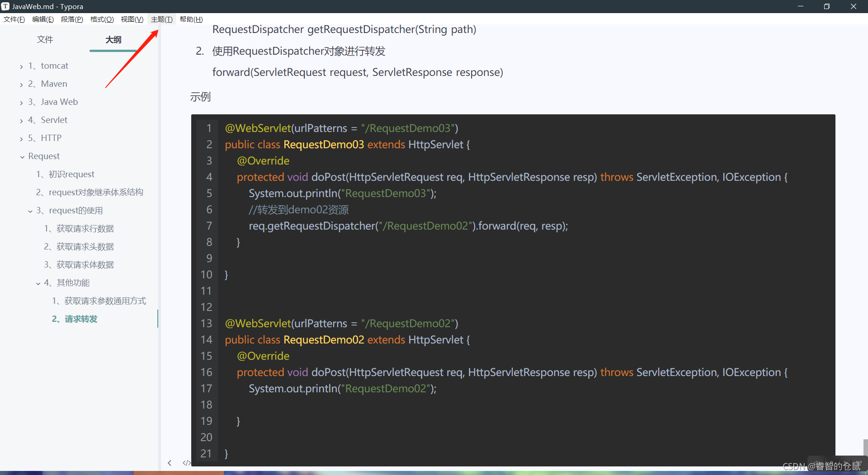This screenshot has width=868, height=475.
Task: Navigate to 2、获取请求头数据 in outline
Action: coord(79,247)
